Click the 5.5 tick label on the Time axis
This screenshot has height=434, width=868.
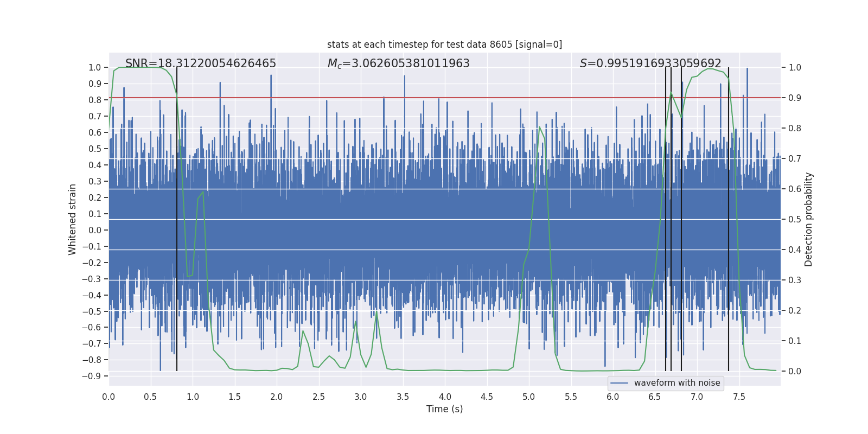pyautogui.click(x=571, y=397)
